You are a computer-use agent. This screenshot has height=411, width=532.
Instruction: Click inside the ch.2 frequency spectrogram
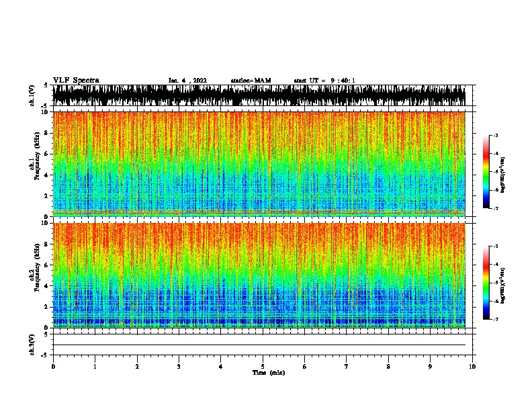click(x=259, y=275)
